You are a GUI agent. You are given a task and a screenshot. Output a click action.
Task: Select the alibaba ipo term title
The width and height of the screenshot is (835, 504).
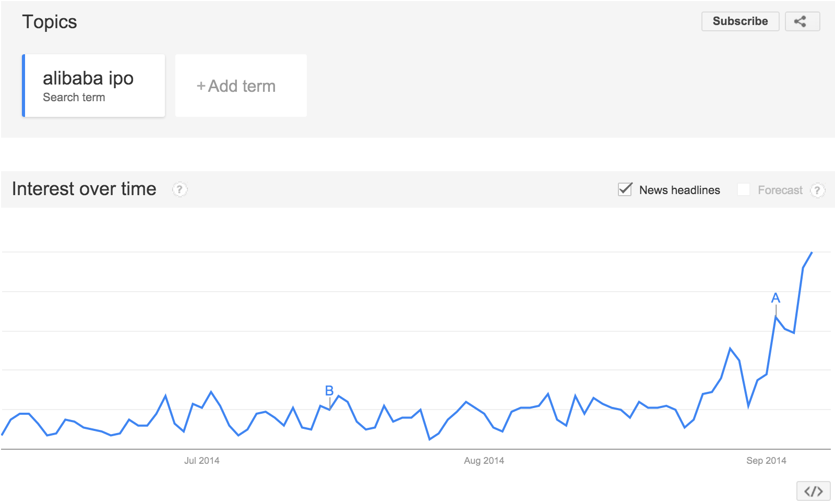pyautogui.click(x=88, y=78)
